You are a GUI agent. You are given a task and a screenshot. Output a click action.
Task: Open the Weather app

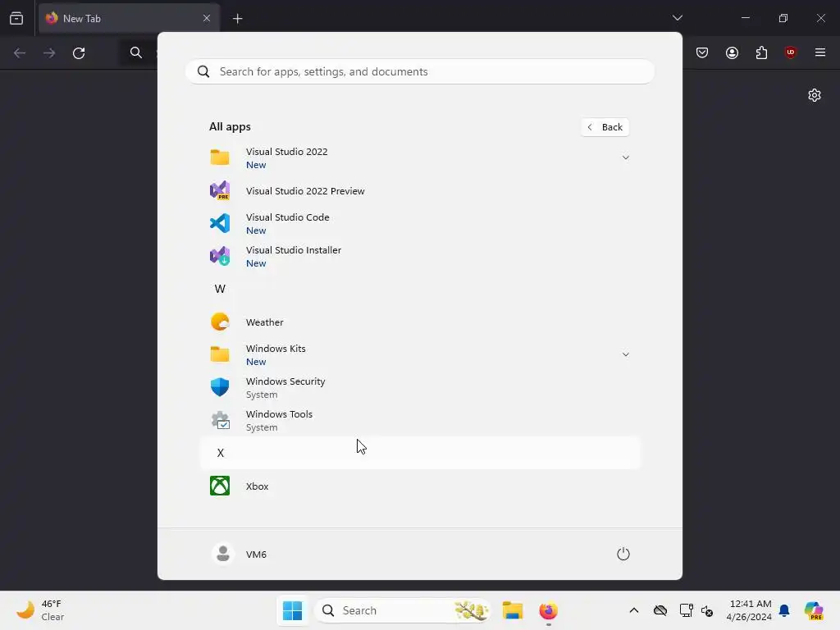click(x=420, y=322)
